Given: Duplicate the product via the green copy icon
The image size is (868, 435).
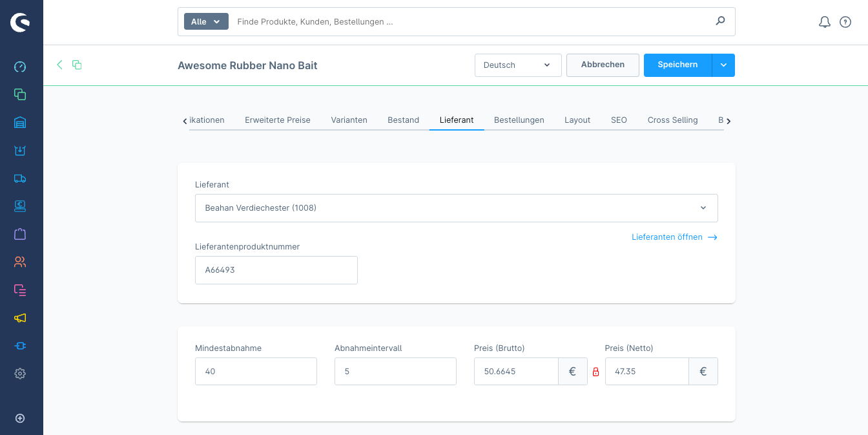Looking at the screenshot, I should [77, 65].
